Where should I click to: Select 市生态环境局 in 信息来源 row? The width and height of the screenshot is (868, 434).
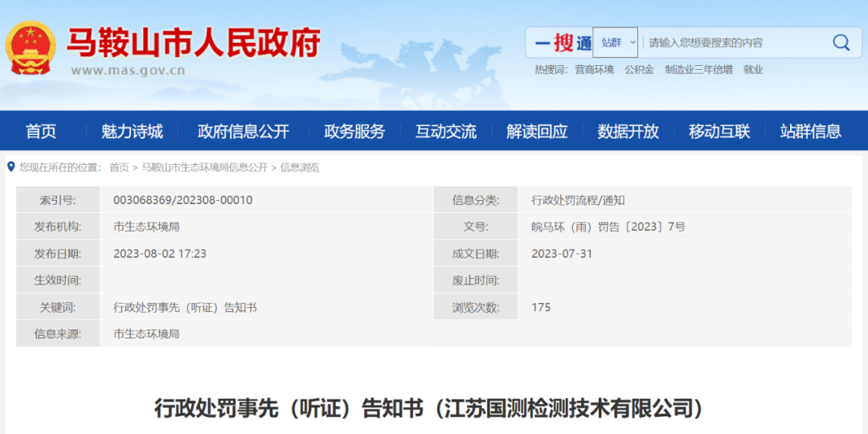[x=146, y=334]
